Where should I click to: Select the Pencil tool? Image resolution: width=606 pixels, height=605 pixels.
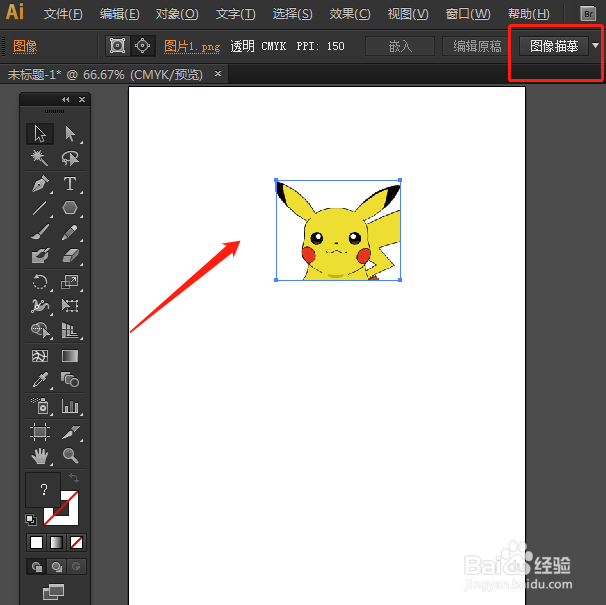70,232
